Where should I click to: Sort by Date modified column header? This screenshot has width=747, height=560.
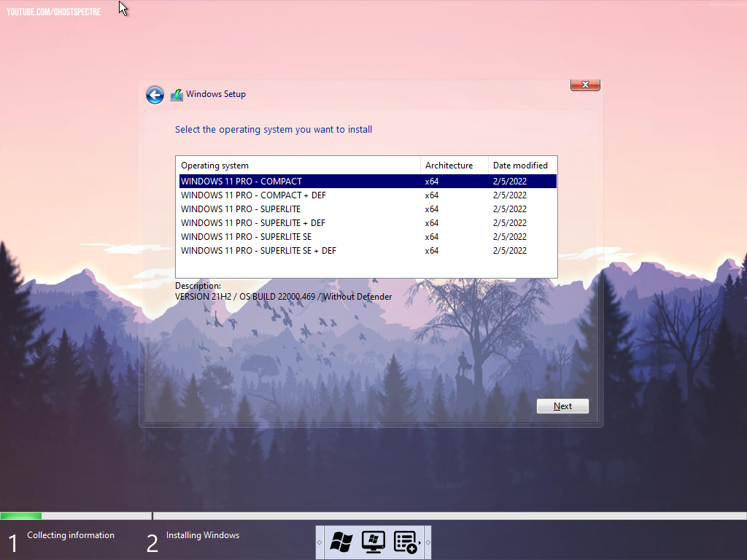(x=522, y=166)
